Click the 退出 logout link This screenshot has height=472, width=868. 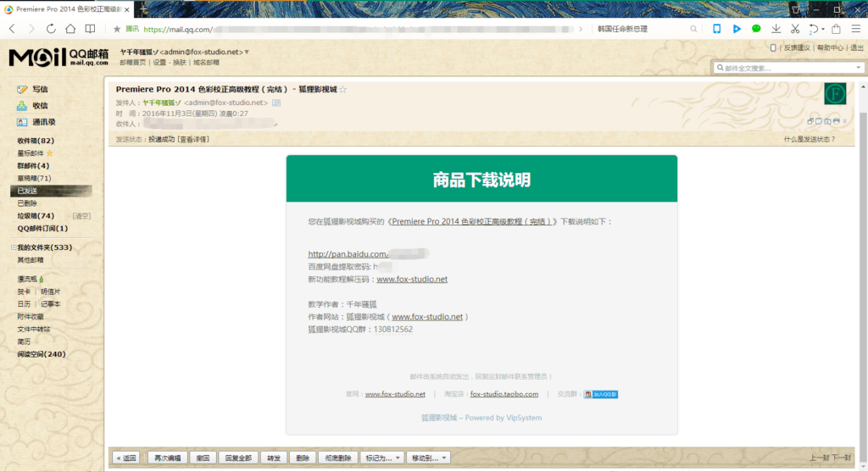coord(857,48)
